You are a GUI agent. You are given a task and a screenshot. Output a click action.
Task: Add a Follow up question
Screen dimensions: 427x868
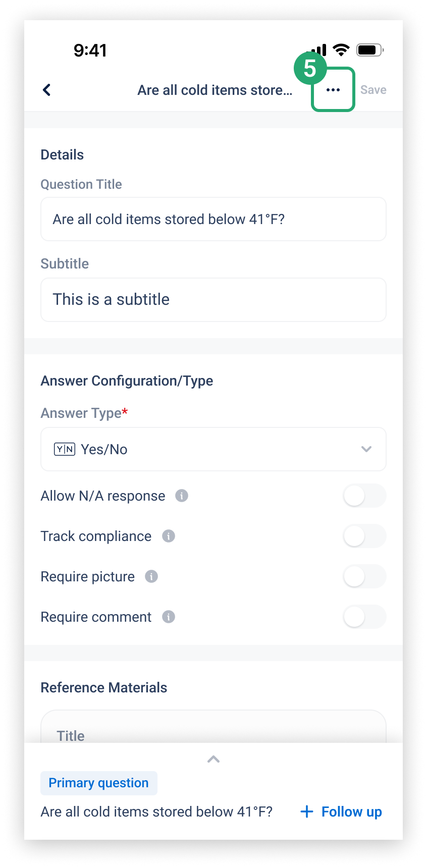pos(341,811)
